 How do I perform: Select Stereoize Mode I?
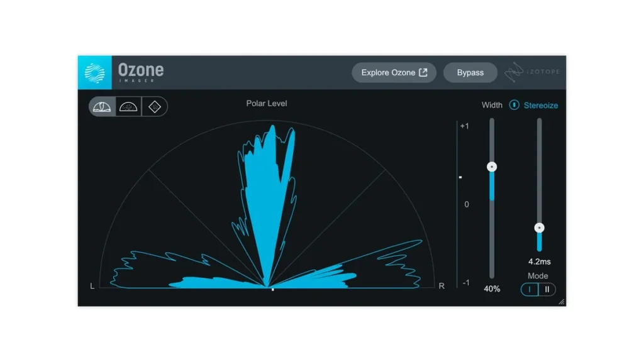coord(530,289)
